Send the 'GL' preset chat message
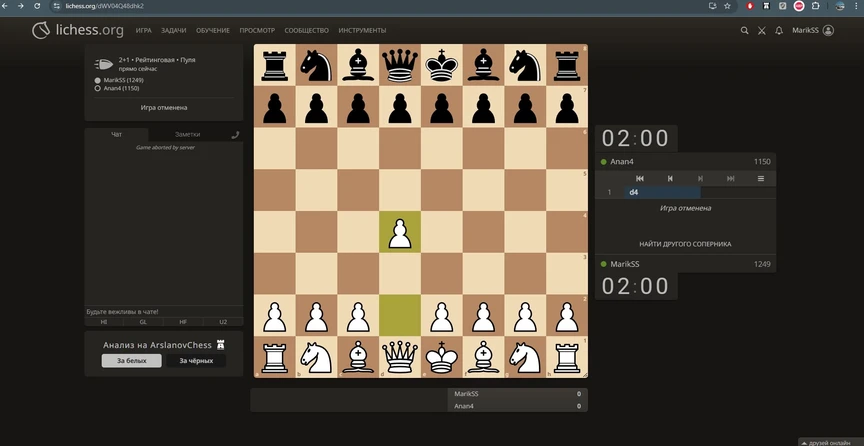Viewport: 864px width, 446px height. pos(143,322)
